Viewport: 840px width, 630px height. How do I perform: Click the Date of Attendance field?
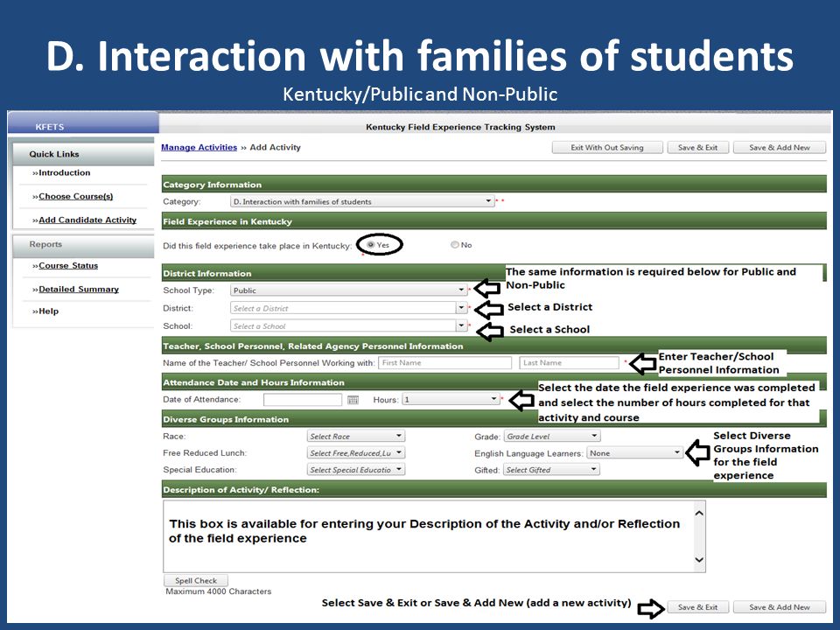pos(303,400)
